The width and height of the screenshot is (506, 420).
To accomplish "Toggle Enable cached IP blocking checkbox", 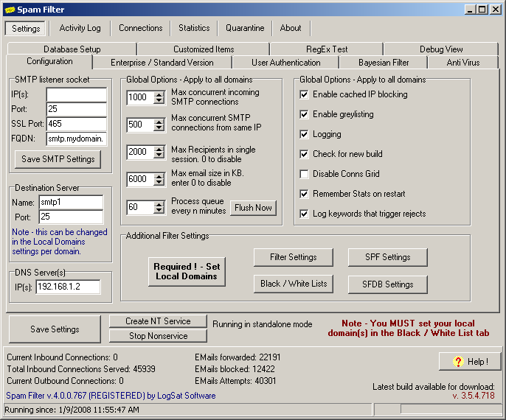I will coord(305,94).
